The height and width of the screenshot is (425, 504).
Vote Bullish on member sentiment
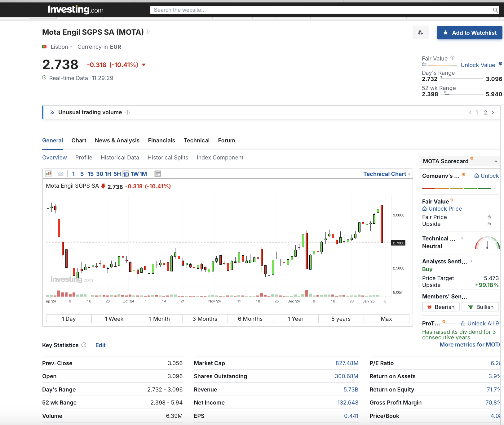[x=480, y=307]
